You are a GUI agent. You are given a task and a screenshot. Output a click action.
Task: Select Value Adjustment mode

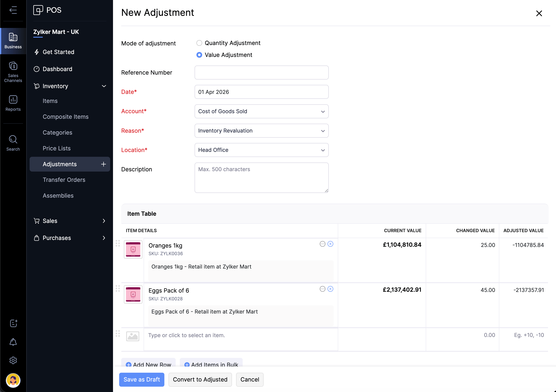tap(199, 55)
